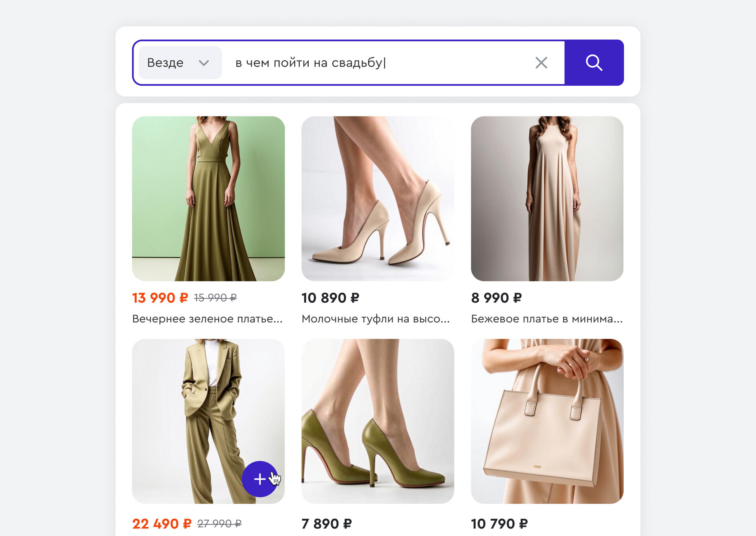The width and height of the screenshot is (756, 536).
Task: Open the green evening dress photo
Action: coord(208,198)
